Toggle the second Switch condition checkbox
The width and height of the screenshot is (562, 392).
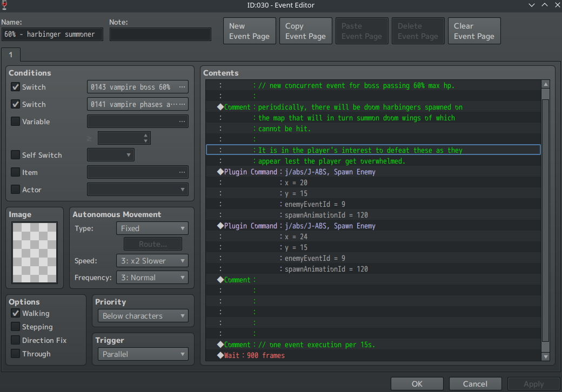click(x=16, y=104)
